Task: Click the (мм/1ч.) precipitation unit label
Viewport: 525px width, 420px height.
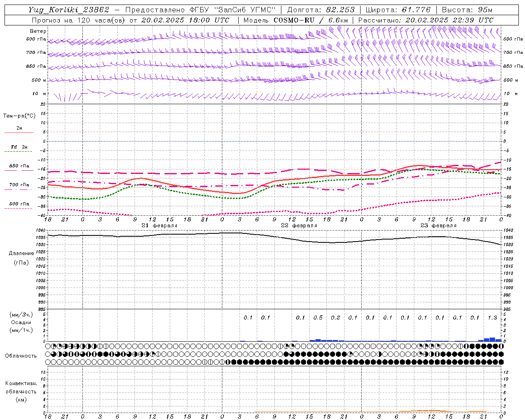Action: coord(21,330)
